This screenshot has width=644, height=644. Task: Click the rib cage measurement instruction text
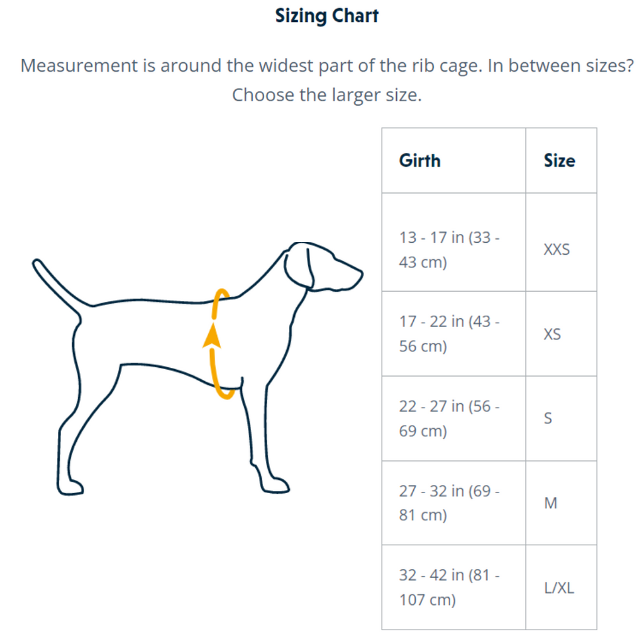(327, 65)
